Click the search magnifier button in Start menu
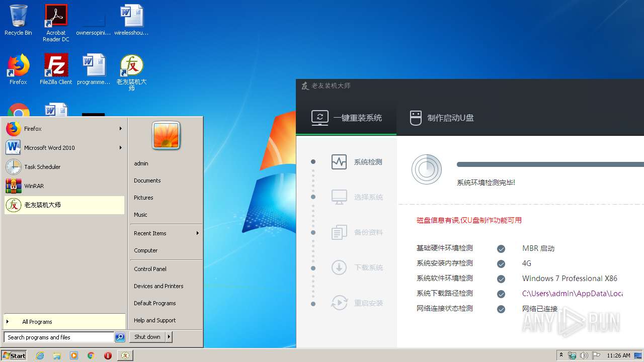This screenshot has width=644, height=362. 120,337
